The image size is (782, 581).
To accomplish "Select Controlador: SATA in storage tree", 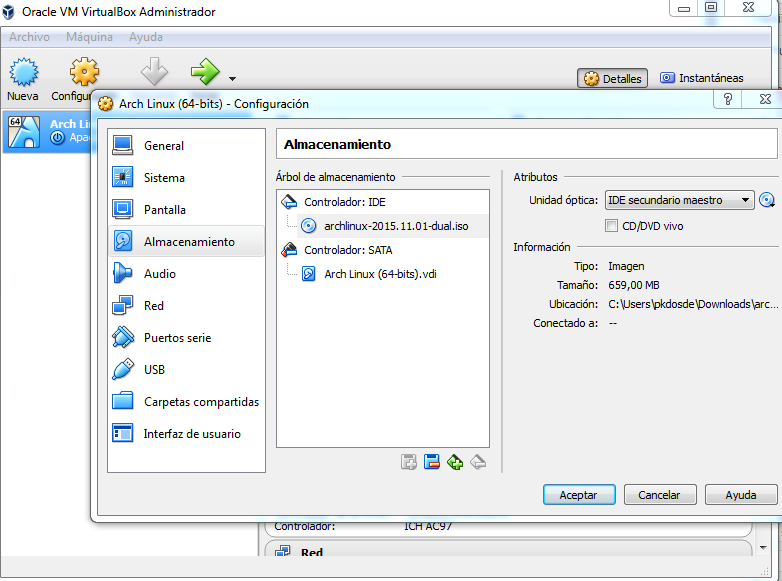I will pos(347,250).
